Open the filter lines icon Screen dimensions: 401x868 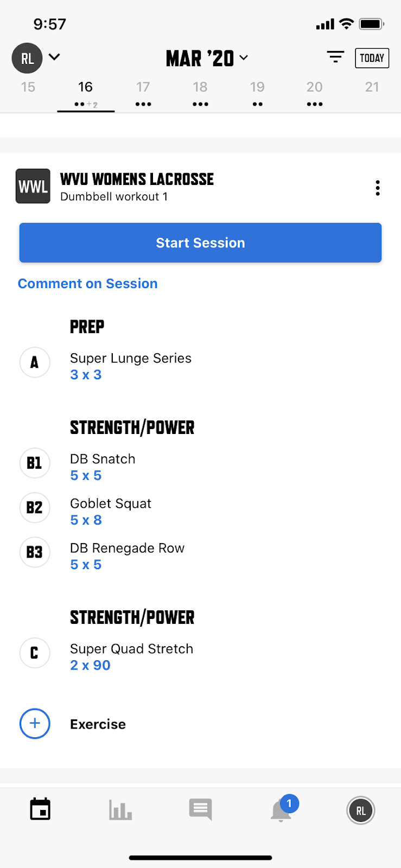pyautogui.click(x=335, y=57)
